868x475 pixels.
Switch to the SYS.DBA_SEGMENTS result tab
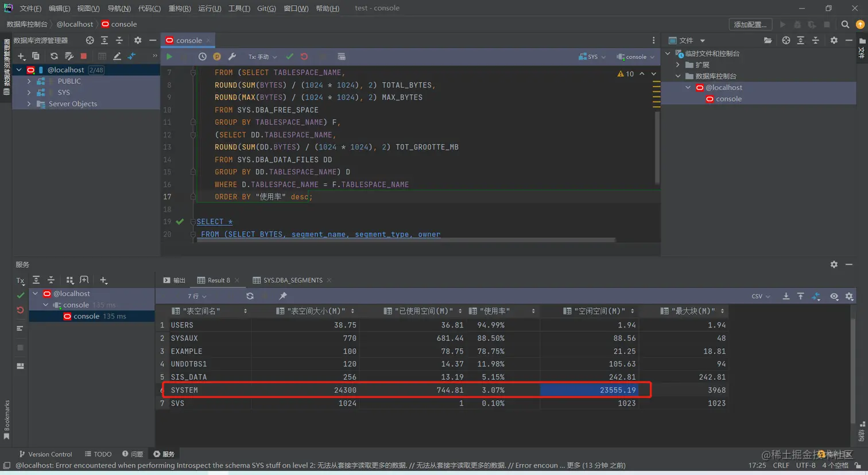[292, 281]
